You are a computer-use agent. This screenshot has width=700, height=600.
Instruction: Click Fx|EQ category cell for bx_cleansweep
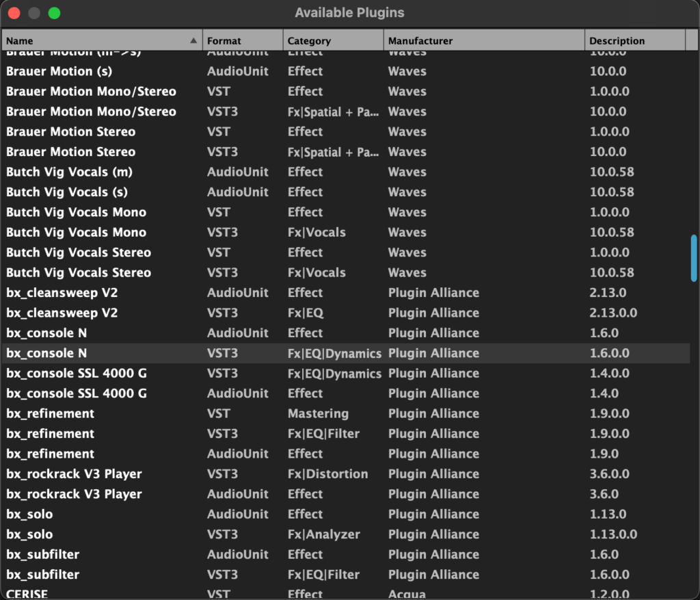[x=306, y=313]
